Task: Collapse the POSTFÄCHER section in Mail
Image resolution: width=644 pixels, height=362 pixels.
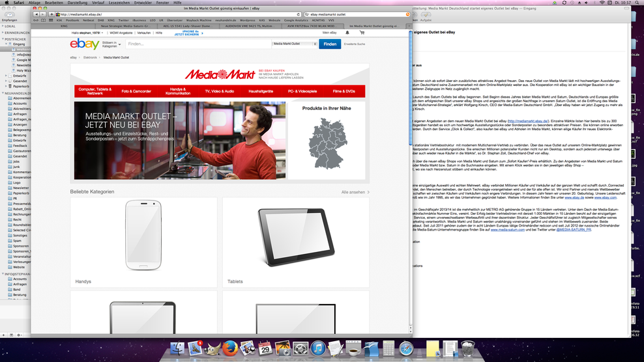Action: [3, 39]
